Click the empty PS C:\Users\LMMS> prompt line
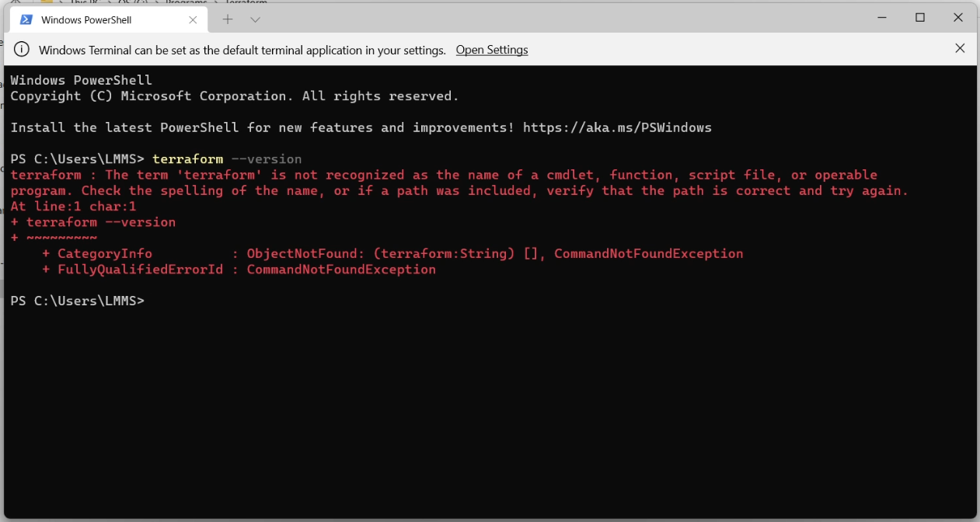This screenshot has width=980, height=522. click(x=78, y=301)
